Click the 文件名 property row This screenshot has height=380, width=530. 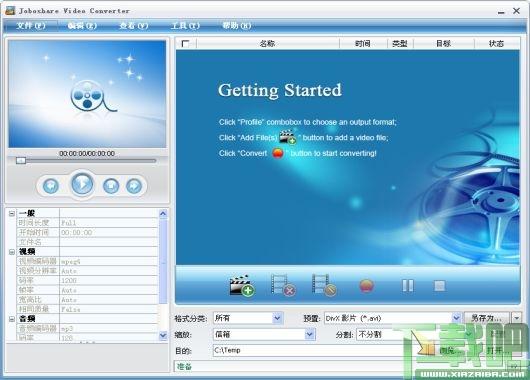click(x=88, y=242)
